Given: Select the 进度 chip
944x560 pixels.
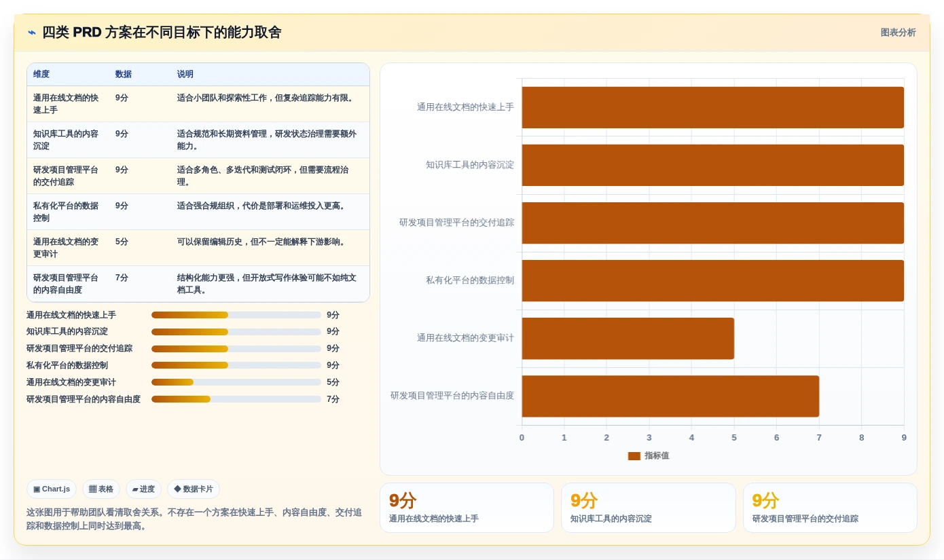Looking at the screenshot, I should pos(143,489).
